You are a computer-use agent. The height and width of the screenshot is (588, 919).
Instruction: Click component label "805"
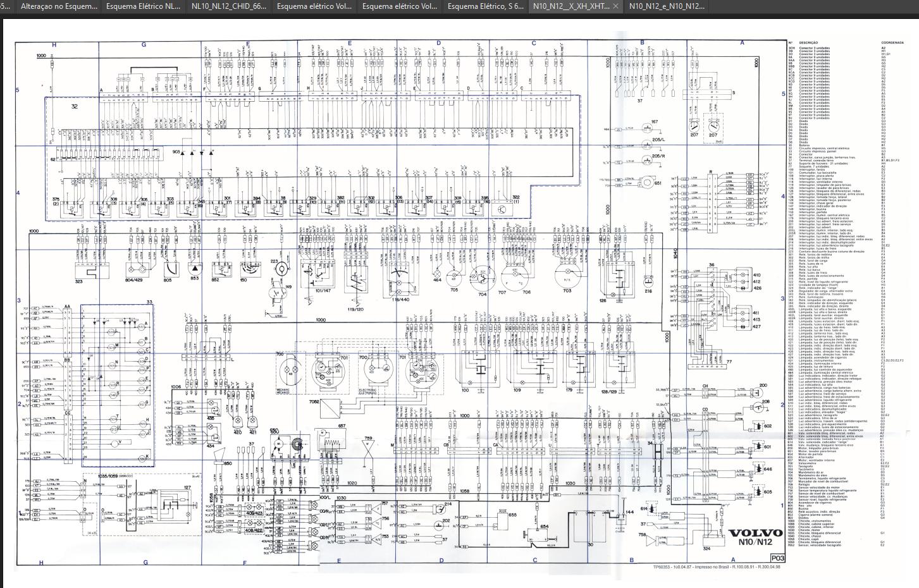coord(168,279)
